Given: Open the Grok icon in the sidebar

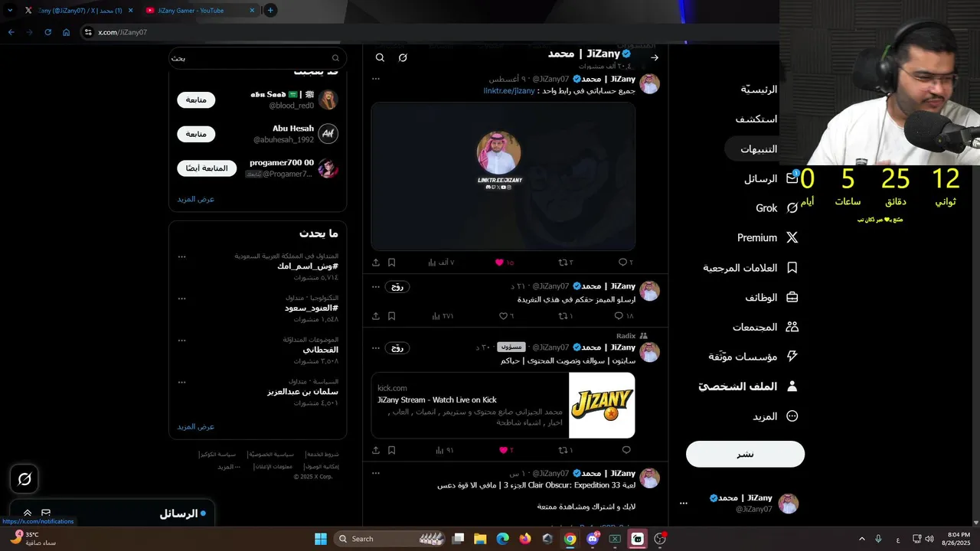Looking at the screenshot, I should click(792, 208).
